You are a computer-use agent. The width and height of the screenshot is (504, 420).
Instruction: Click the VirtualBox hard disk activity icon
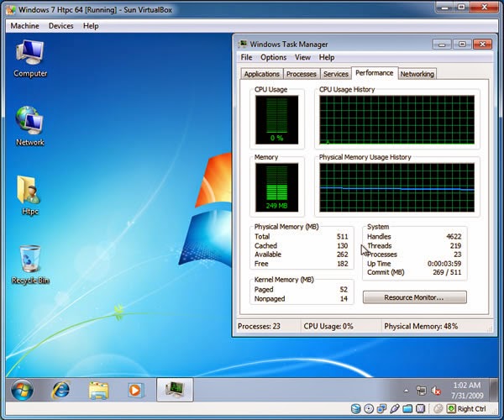(355, 409)
